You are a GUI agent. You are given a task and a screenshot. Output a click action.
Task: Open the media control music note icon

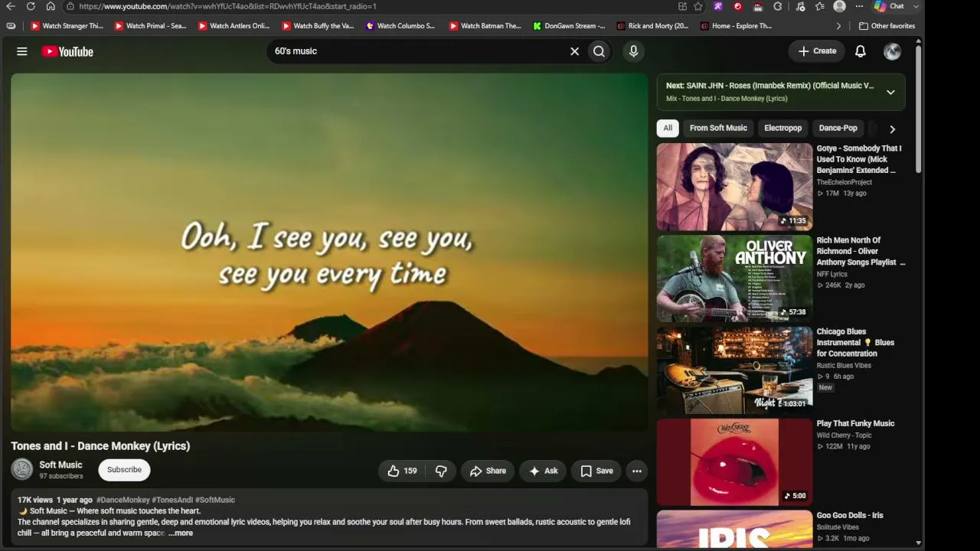tap(800, 6)
